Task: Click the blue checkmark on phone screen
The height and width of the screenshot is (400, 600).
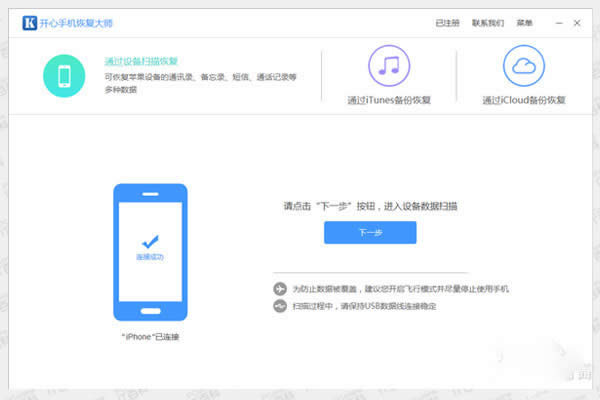Action: (149, 241)
